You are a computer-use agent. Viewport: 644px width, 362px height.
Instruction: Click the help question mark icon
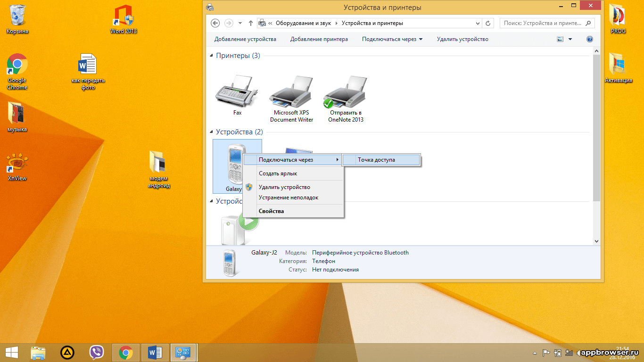pos(589,39)
